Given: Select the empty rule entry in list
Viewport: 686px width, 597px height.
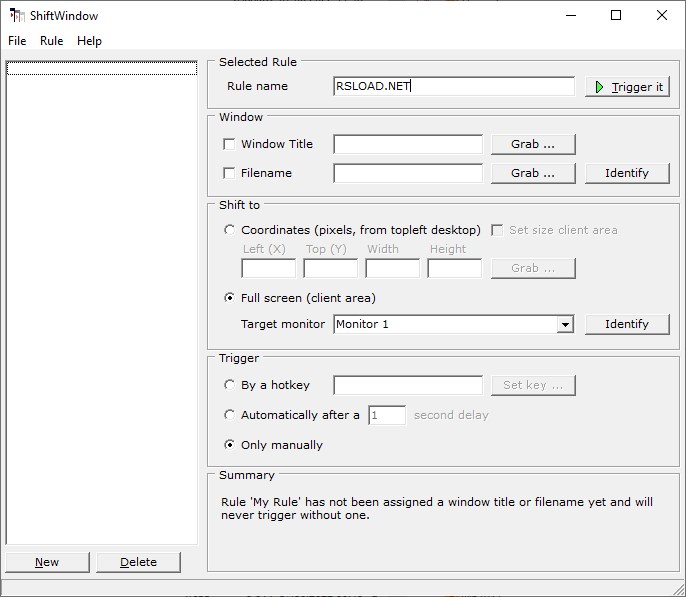Looking at the screenshot, I should [102, 68].
